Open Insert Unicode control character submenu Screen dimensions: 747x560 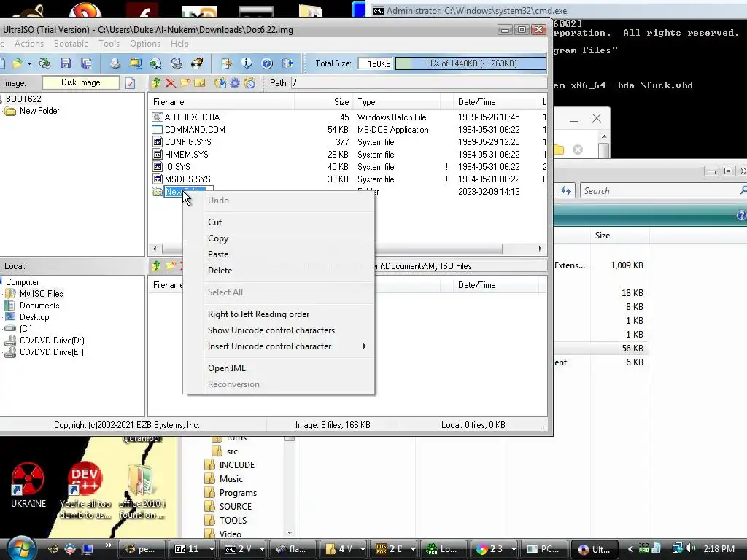tap(287, 346)
